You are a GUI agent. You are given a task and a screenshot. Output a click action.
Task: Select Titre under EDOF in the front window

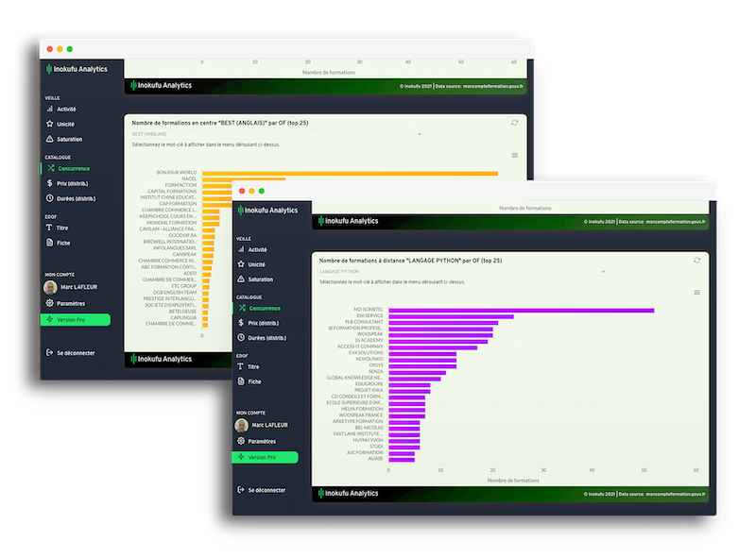(253, 366)
